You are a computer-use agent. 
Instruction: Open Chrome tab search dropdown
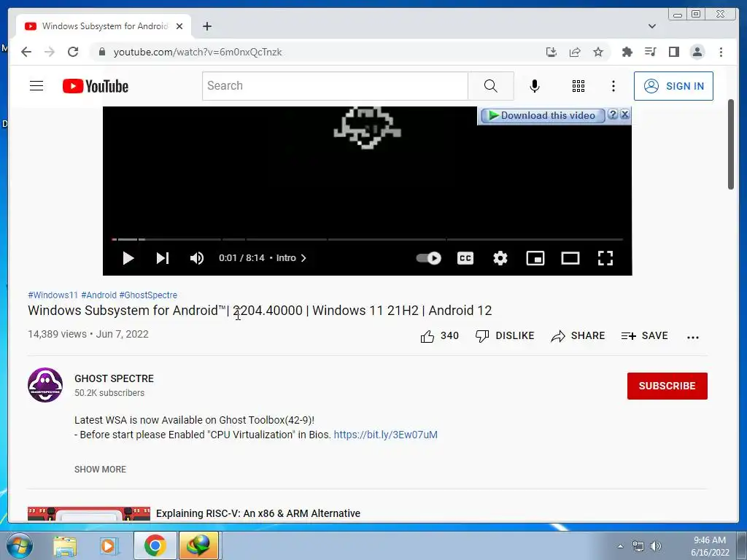[652, 26]
